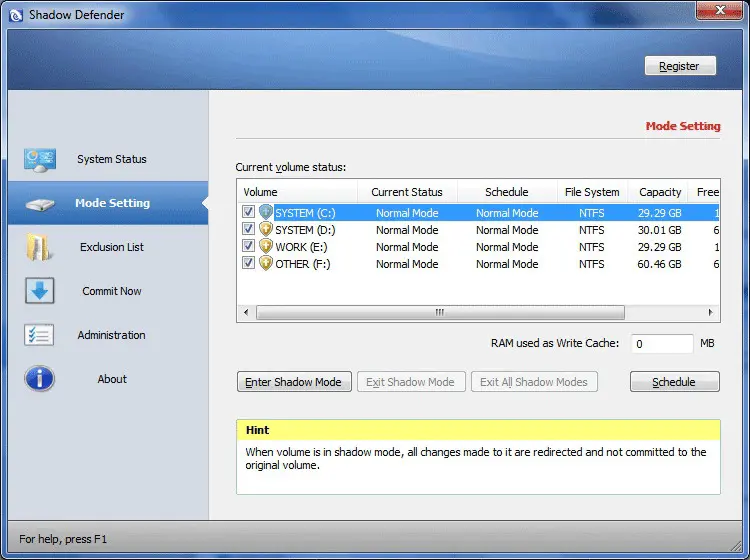Open the Exclusion List page
This screenshot has width=750, height=560.
[x=108, y=247]
